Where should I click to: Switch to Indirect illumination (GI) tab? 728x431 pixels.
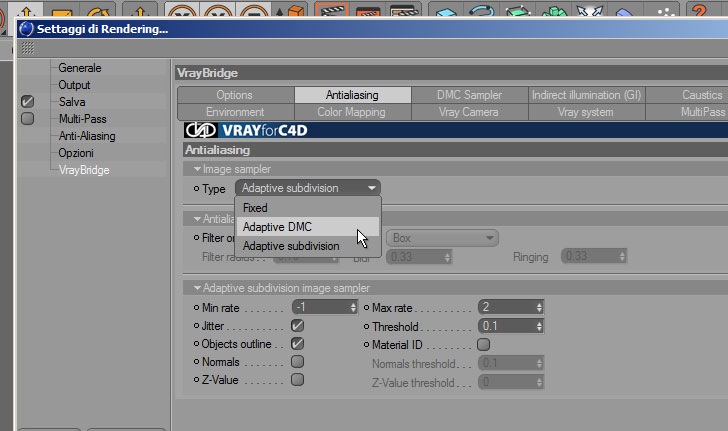587,95
